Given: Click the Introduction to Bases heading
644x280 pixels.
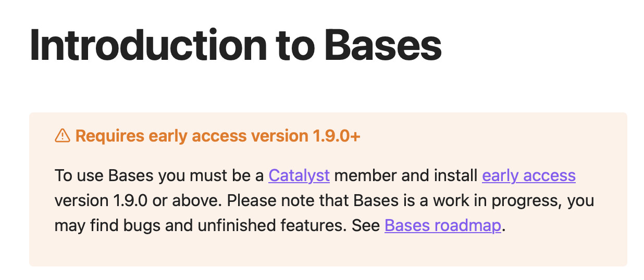Looking at the screenshot, I should 236,45.
